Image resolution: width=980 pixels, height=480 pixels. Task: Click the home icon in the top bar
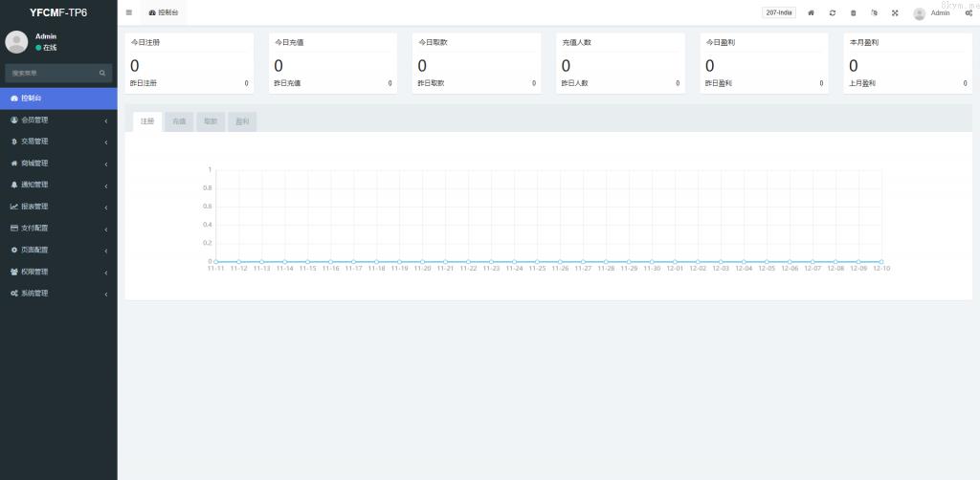tap(812, 12)
